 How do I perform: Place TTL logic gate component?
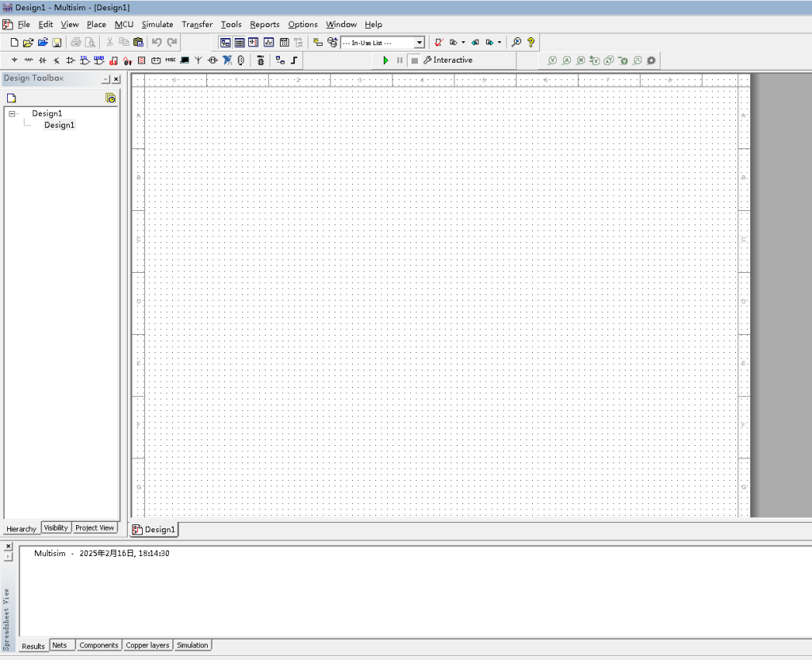tap(84, 60)
